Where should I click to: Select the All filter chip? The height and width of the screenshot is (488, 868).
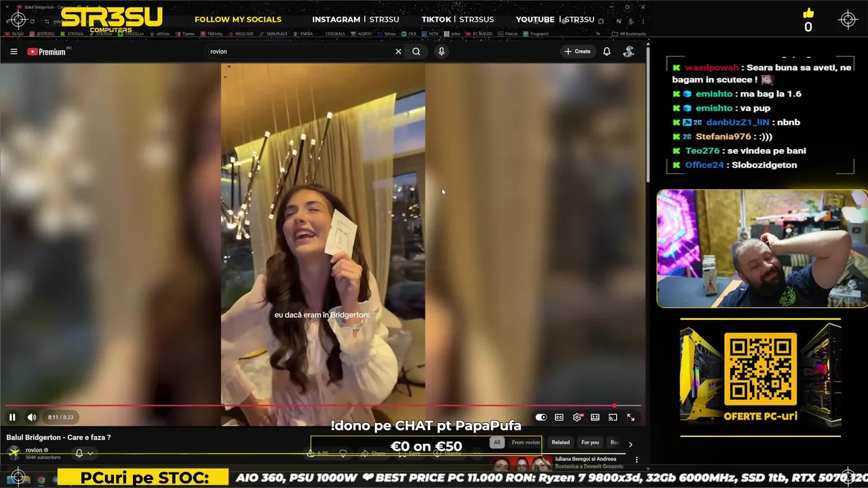coord(497,443)
